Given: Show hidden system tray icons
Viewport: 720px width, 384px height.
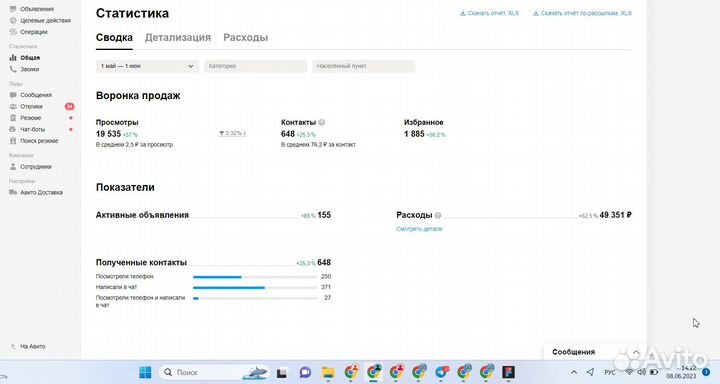Looking at the screenshot, I should pyautogui.click(x=574, y=372).
